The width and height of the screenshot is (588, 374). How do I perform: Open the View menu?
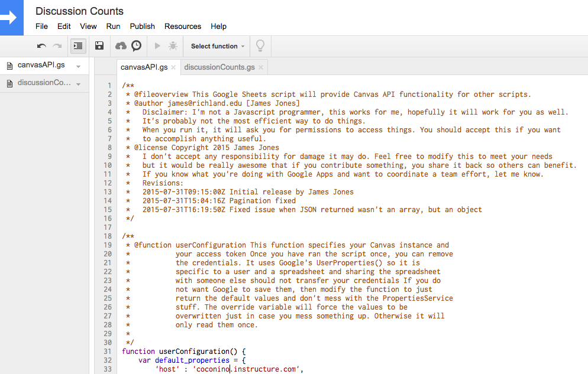88,26
